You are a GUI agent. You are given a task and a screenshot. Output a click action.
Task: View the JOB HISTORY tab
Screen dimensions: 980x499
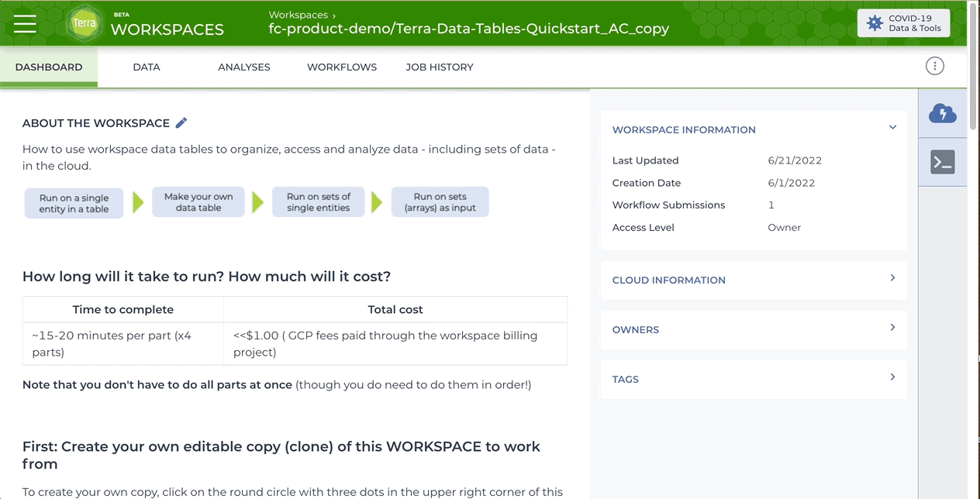(440, 67)
